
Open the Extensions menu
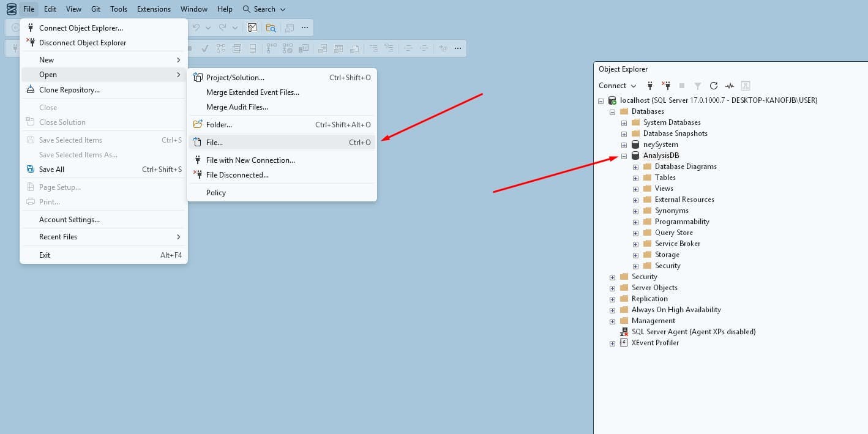[x=154, y=9]
